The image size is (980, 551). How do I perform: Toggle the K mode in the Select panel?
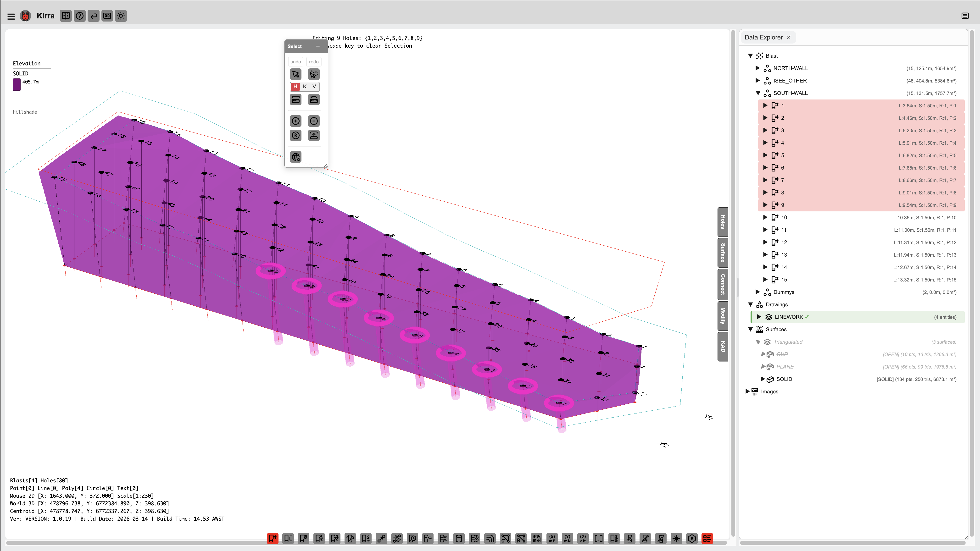[x=304, y=87]
